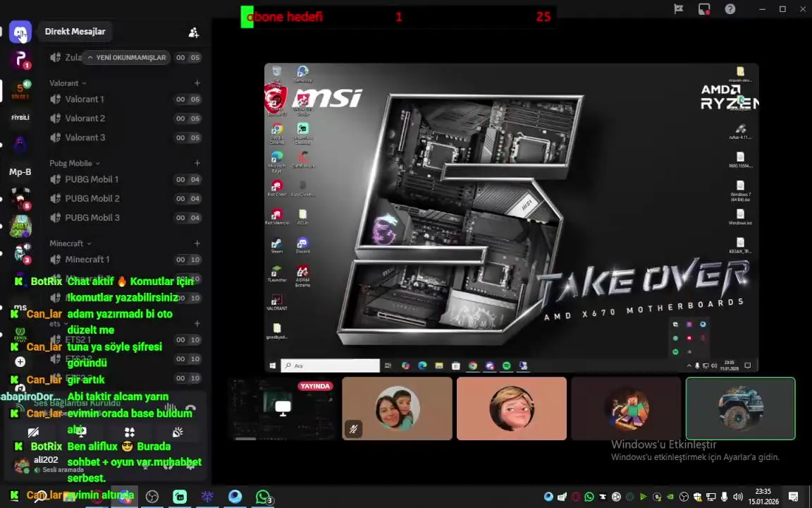The image size is (812, 508).
Task: Select the Minecraft Steve avatar tile
Action: [x=626, y=409]
